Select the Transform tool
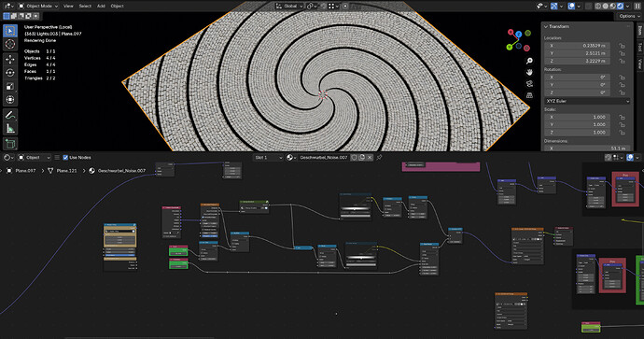Screen dimensions: 644x339 click(10, 100)
